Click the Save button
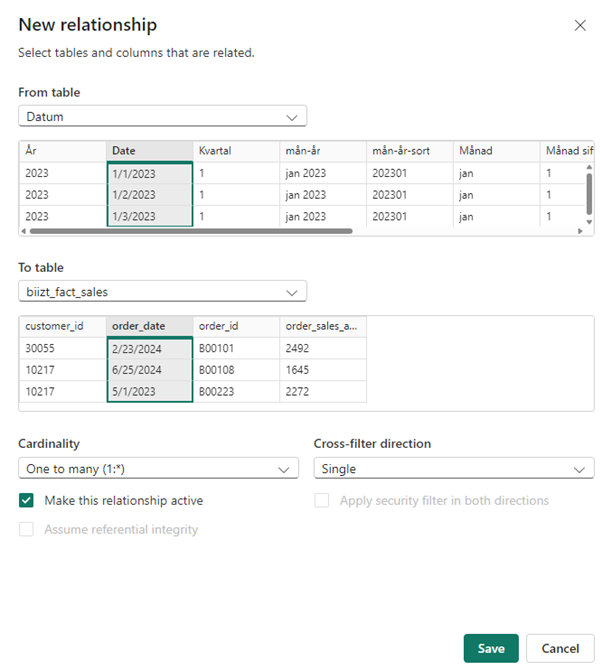The width and height of the screenshot is (602, 670). click(x=490, y=648)
